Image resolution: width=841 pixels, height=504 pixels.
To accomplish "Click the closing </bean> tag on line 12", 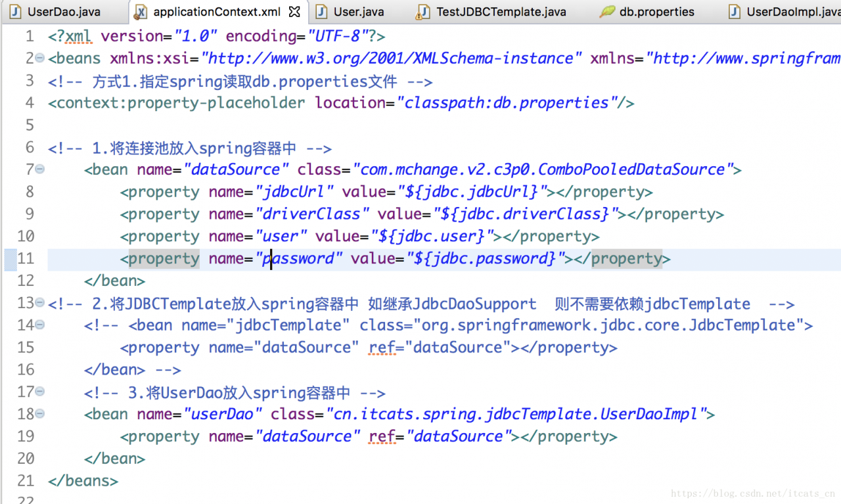I will (114, 281).
